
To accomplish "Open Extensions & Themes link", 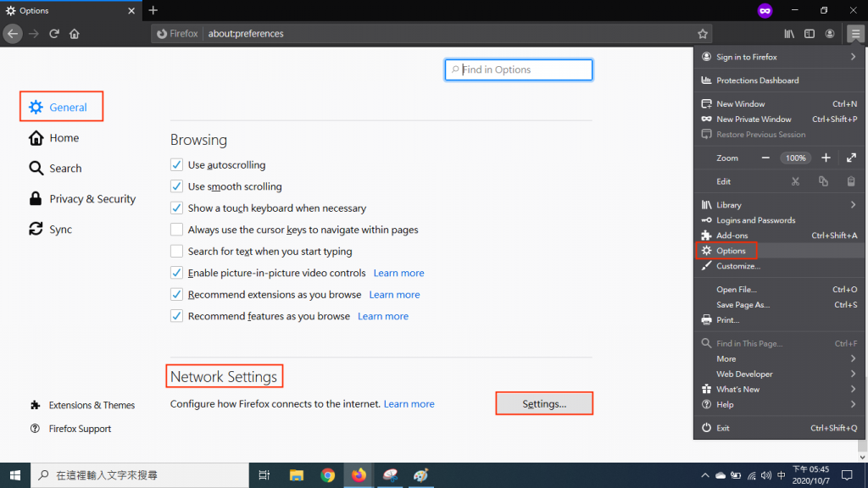I will pyautogui.click(x=82, y=405).
